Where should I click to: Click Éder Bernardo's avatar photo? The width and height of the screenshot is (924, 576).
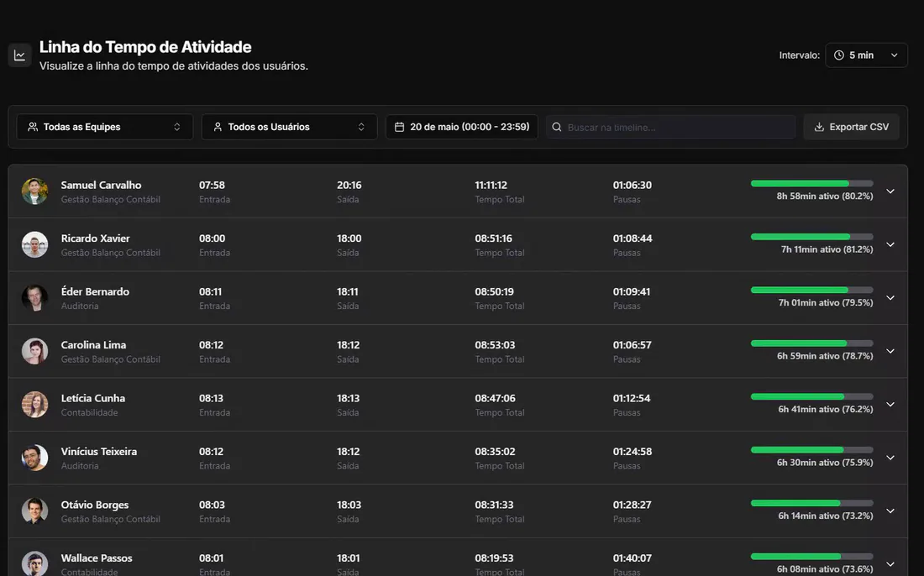pyautogui.click(x=34, y=298)
